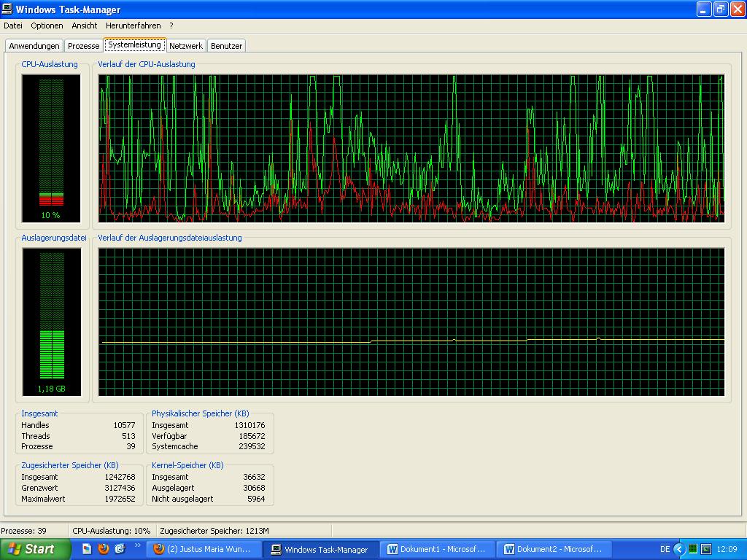The image size is (747, 560).
Task: Open the Datei menu
Action: tap(13, 26)
